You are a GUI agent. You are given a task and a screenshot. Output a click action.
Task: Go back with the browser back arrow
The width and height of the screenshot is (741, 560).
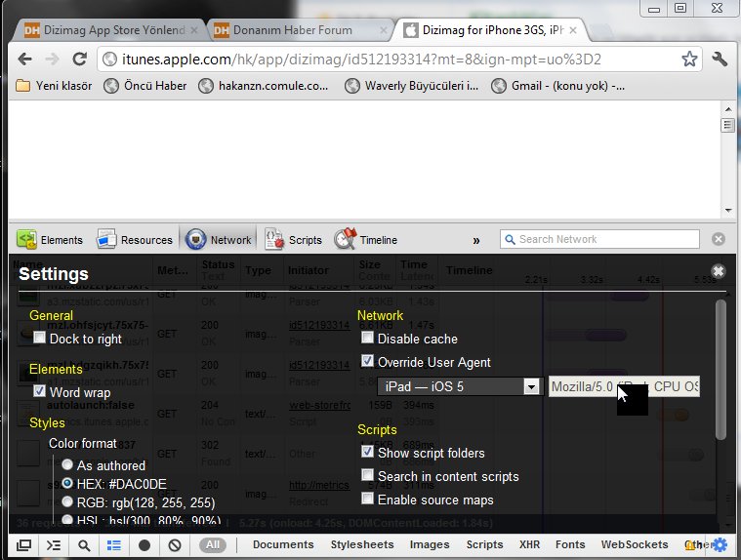pyautogui.click(x=24, y=60)
